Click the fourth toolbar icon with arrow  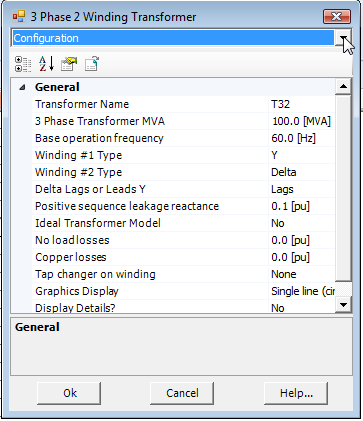coord(91,64)
